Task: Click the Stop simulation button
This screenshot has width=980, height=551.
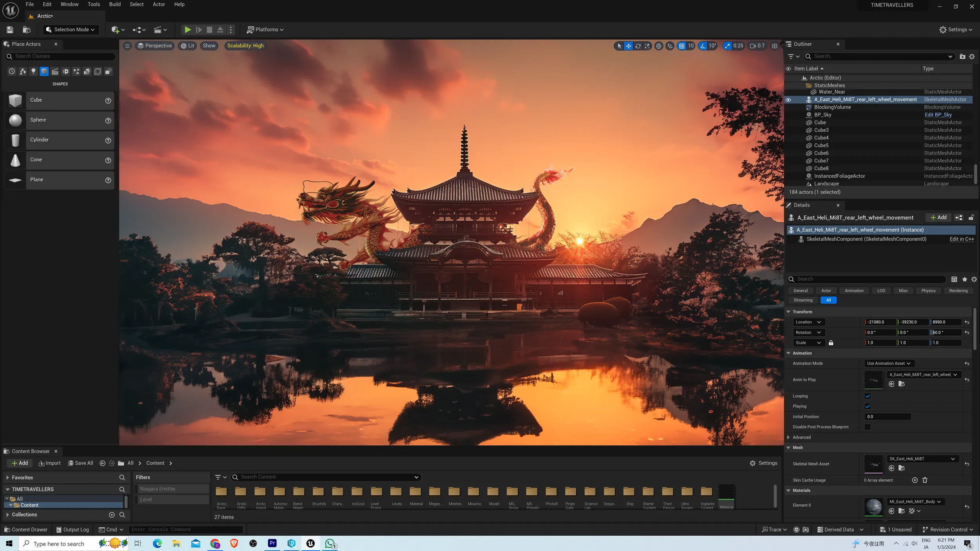Action: pos(209,30)
